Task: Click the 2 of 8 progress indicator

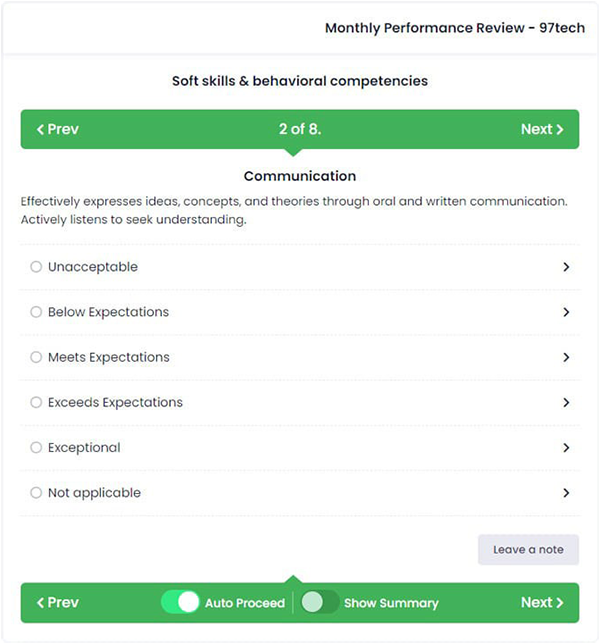Action: pyautogui.click(x=300, y=129)
